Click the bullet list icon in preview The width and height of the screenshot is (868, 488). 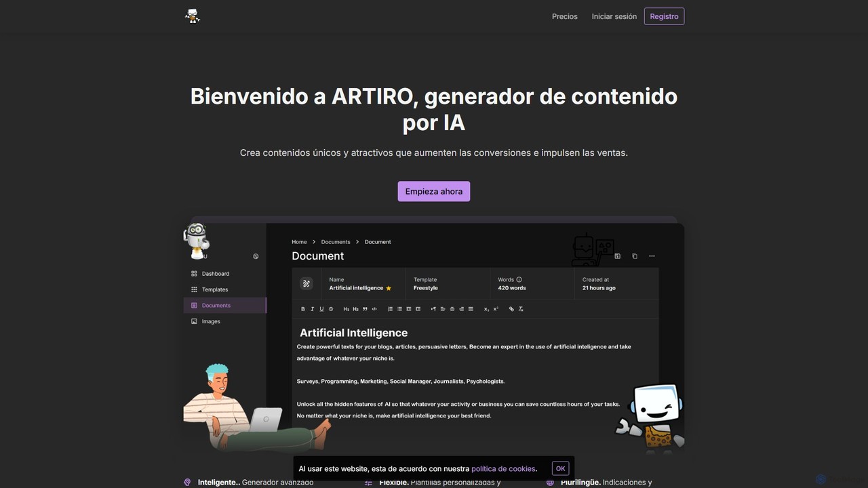pyautogui.click(x=399, y=309)
